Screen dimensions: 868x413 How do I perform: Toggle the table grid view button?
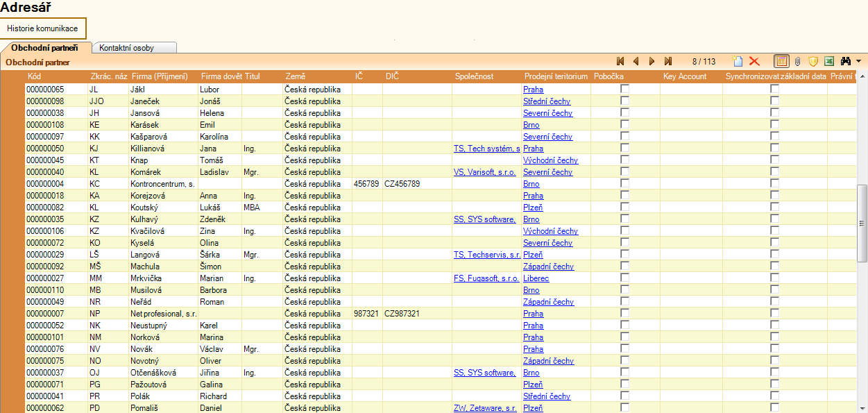(x=781, y=61)
